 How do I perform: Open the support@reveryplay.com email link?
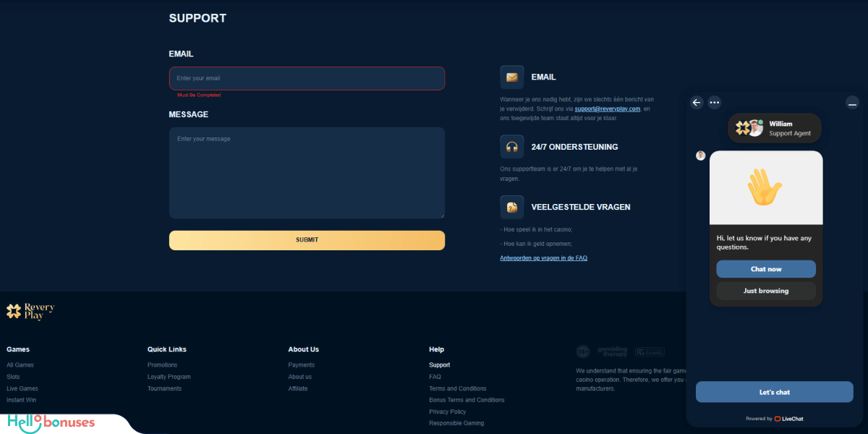[x=608, y=109]
